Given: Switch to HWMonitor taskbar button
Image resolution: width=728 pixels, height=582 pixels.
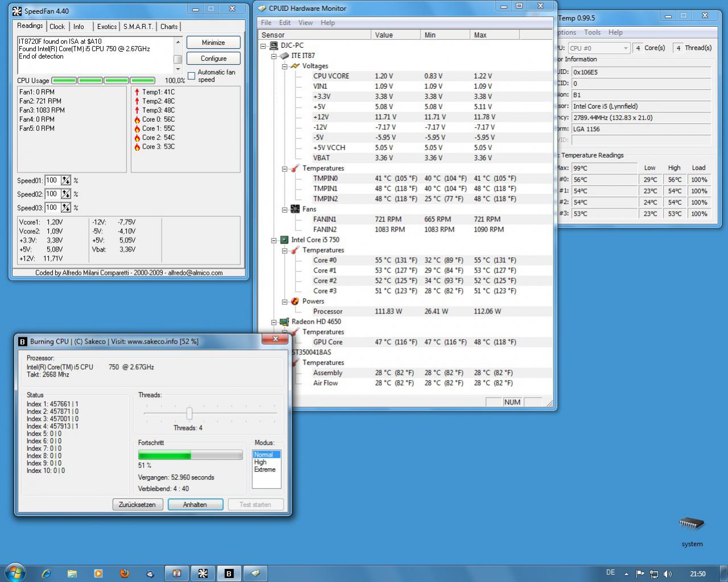Looking at the screenshot, I should [x=256, y=573].
